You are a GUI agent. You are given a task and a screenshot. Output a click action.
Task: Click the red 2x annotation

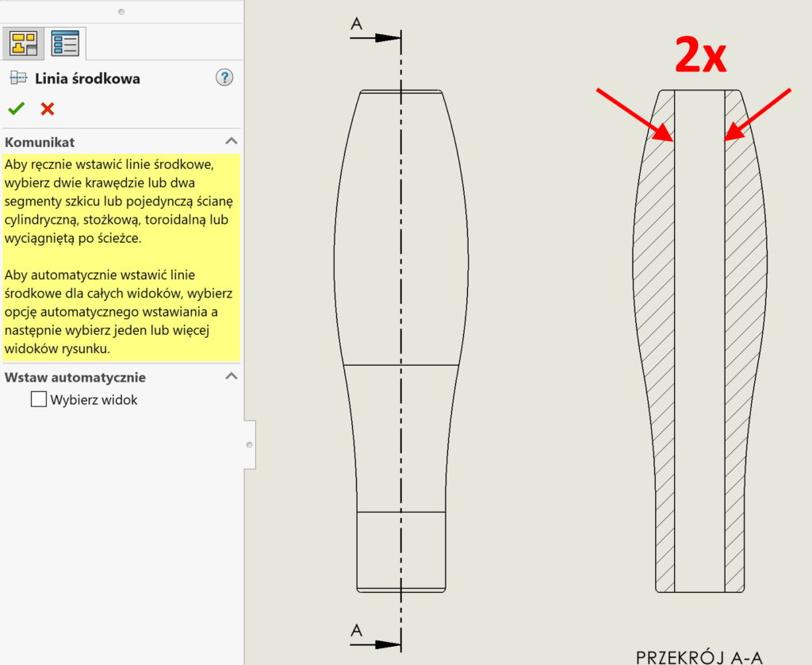tap(701, 56)
